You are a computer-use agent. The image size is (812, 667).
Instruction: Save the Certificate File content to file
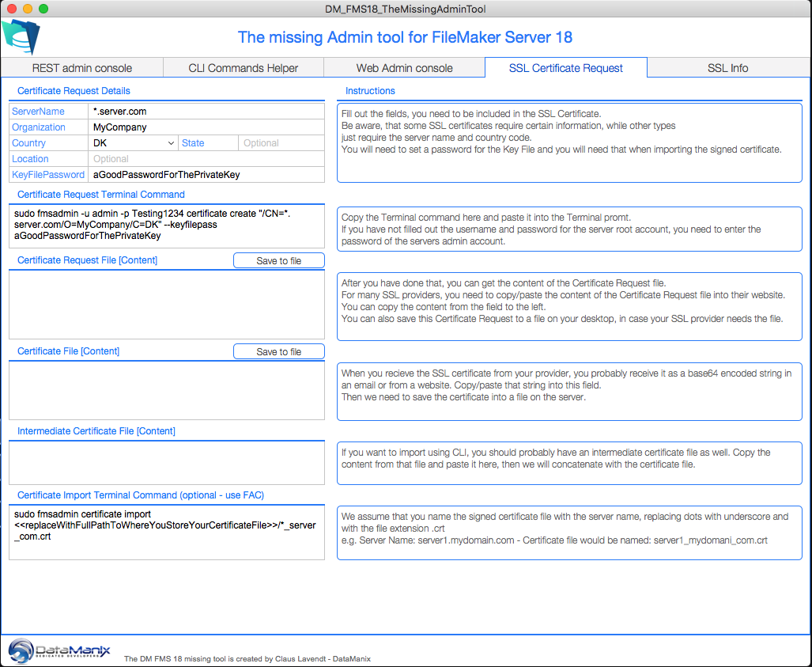click(x=279, y=352)
